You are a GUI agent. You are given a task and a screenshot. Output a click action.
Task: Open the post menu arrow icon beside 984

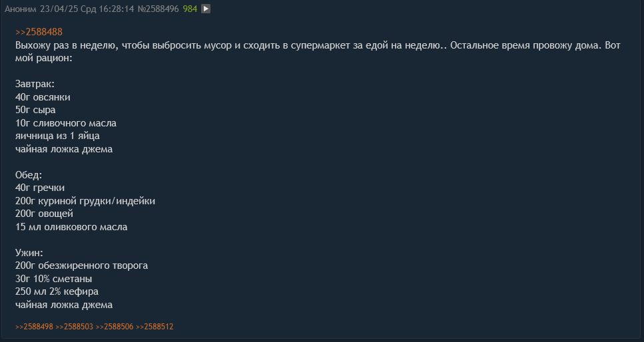(x=206, y=9)
